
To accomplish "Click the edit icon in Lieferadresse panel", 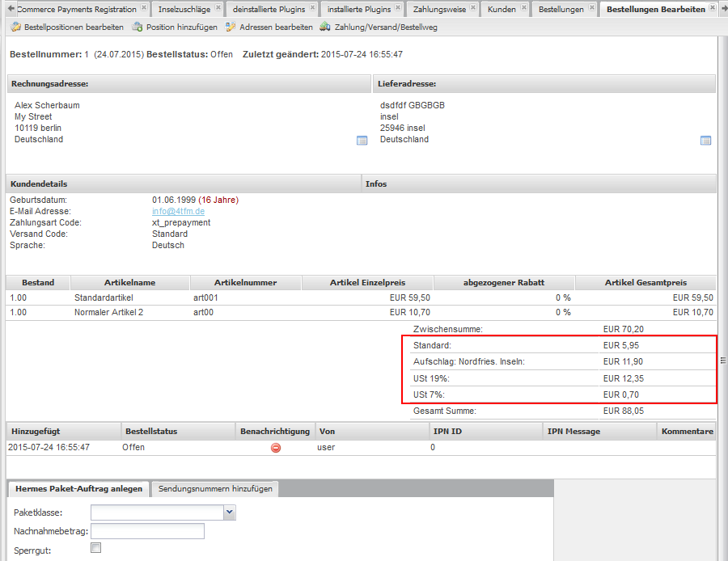I will coord(705,141).
